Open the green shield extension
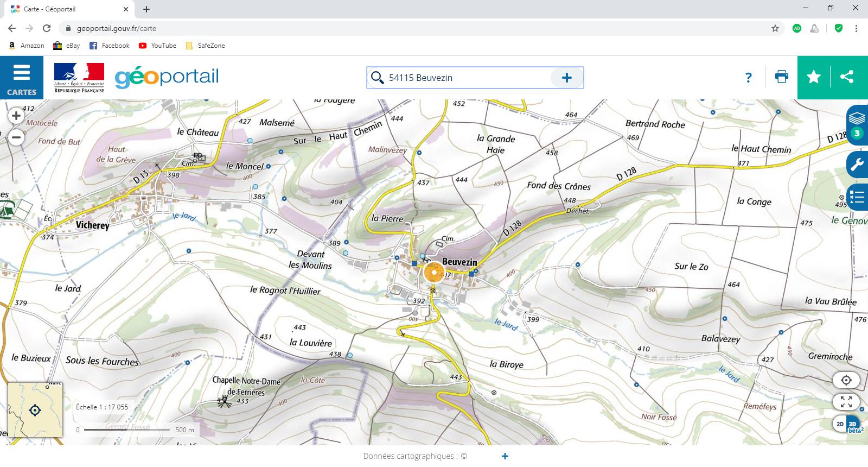Image resolution: width=868 pixels, height=467 pixels. point(839,28)
